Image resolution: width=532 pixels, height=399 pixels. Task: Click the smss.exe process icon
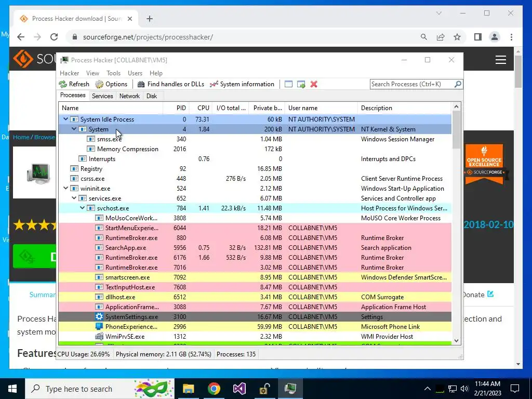(90, 139)
